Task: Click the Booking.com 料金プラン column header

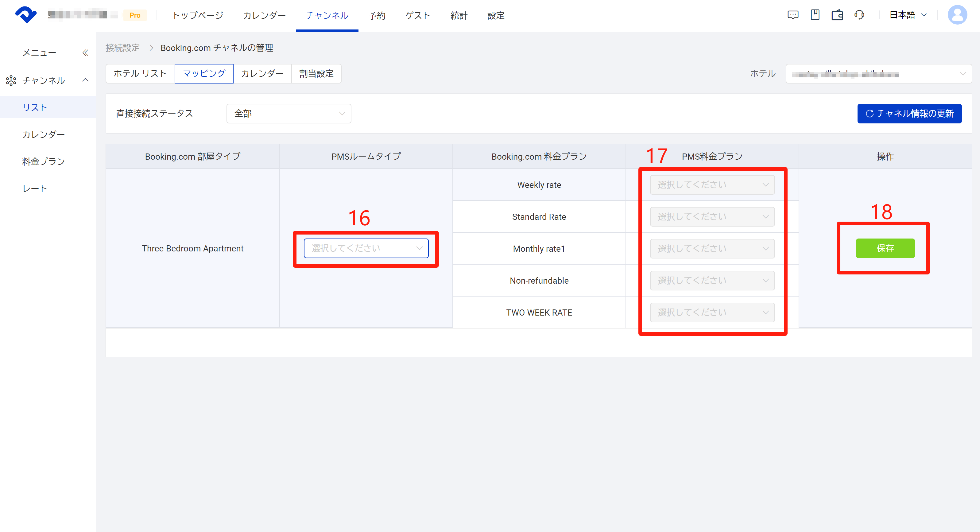Action: coord(539,156)
